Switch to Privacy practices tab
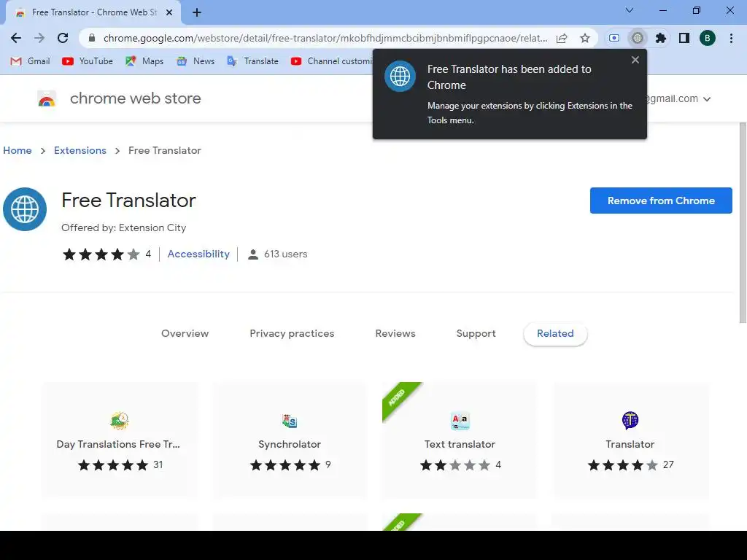The width and height of the screenshot is (747, 560). [292, 333]
